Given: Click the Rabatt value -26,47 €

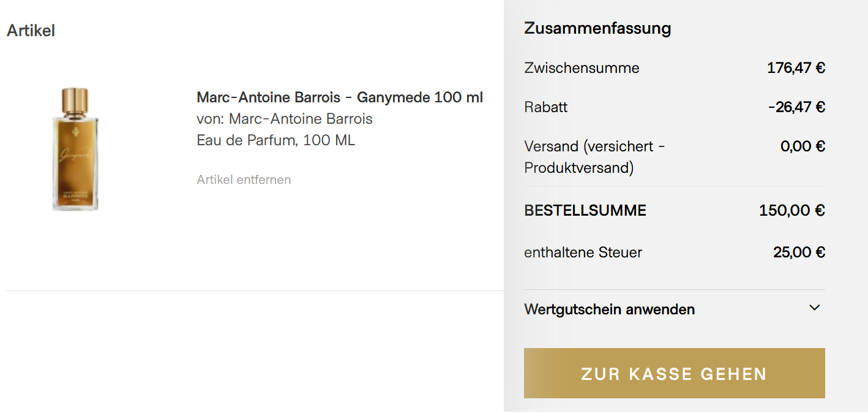Looking at the screenshot, I should point(796,107).
